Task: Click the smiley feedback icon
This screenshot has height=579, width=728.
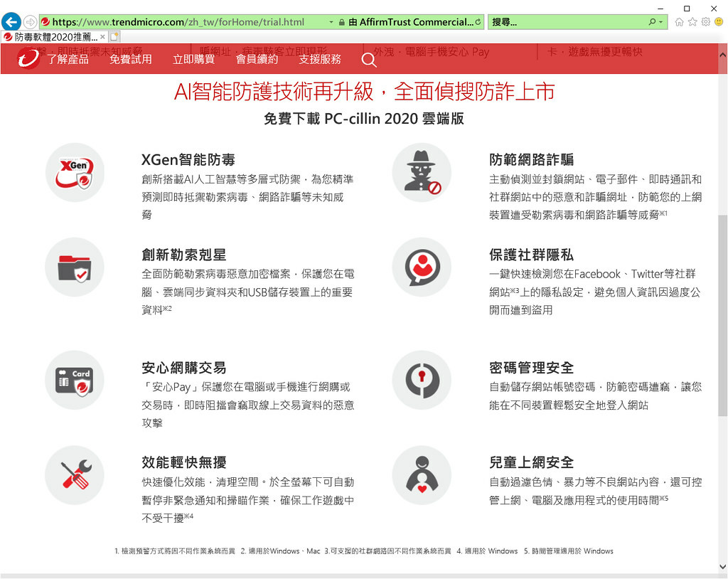Action: pyautogui.click(x=719, y=22)
